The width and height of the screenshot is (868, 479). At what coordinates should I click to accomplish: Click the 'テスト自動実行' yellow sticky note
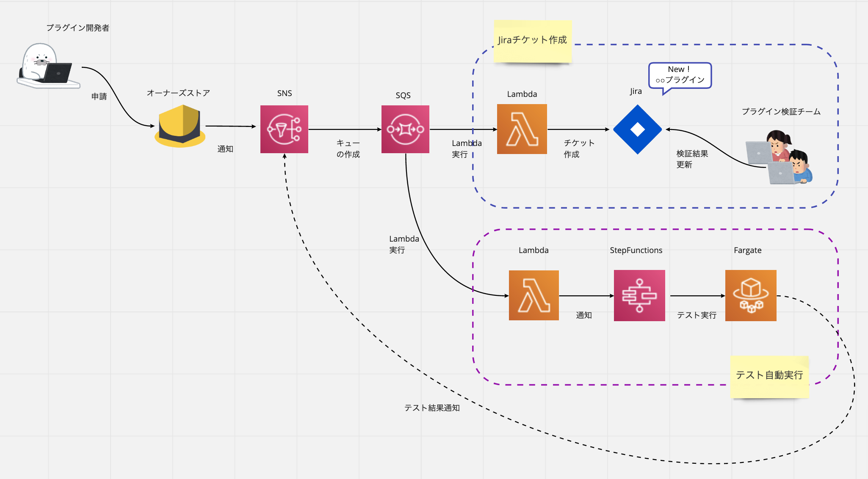tap(769, 377)
